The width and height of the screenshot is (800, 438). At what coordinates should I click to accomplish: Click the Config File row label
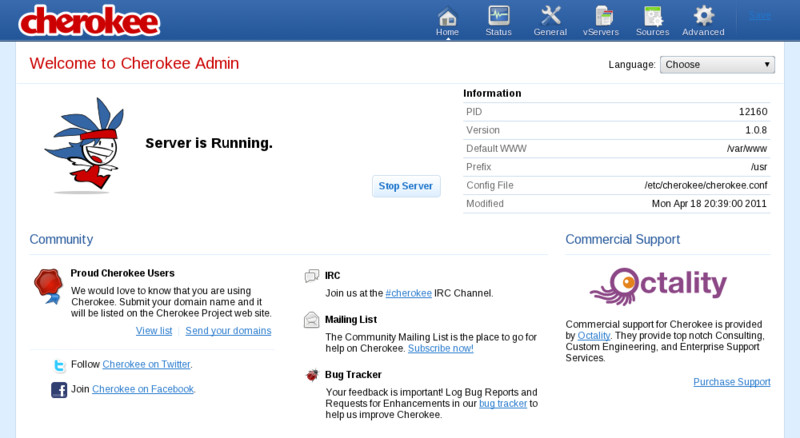click(x=490, y=185)
